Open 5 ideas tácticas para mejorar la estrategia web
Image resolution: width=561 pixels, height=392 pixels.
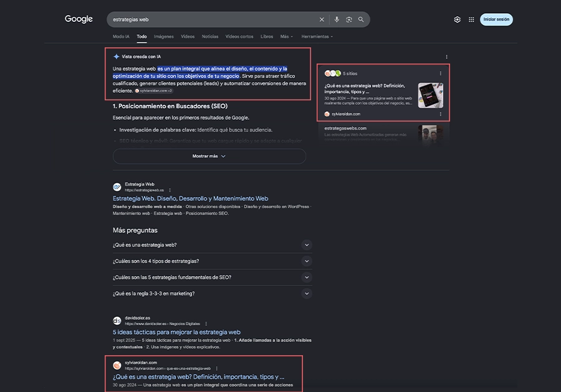click(176, 332)
